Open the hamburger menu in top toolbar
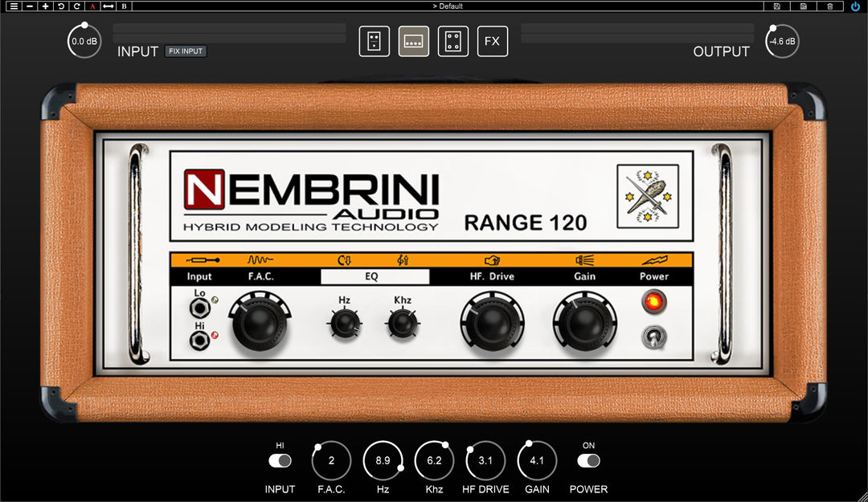 pos(14,6)
